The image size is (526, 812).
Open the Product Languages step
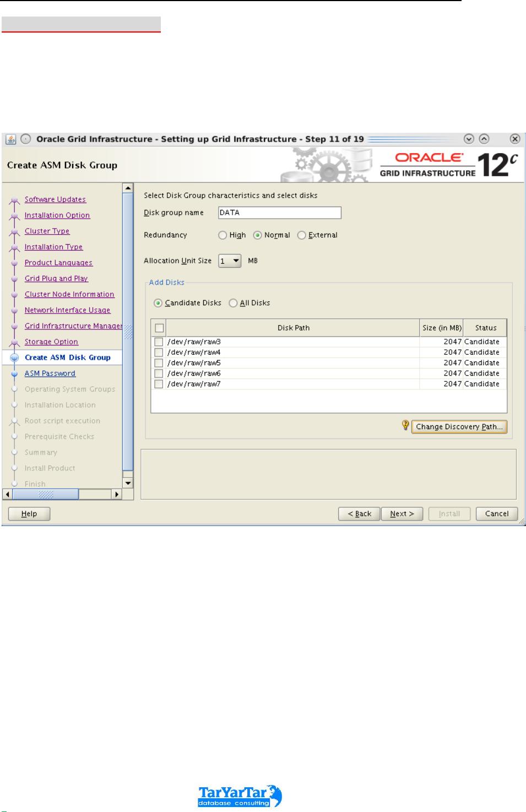[58, 263]
